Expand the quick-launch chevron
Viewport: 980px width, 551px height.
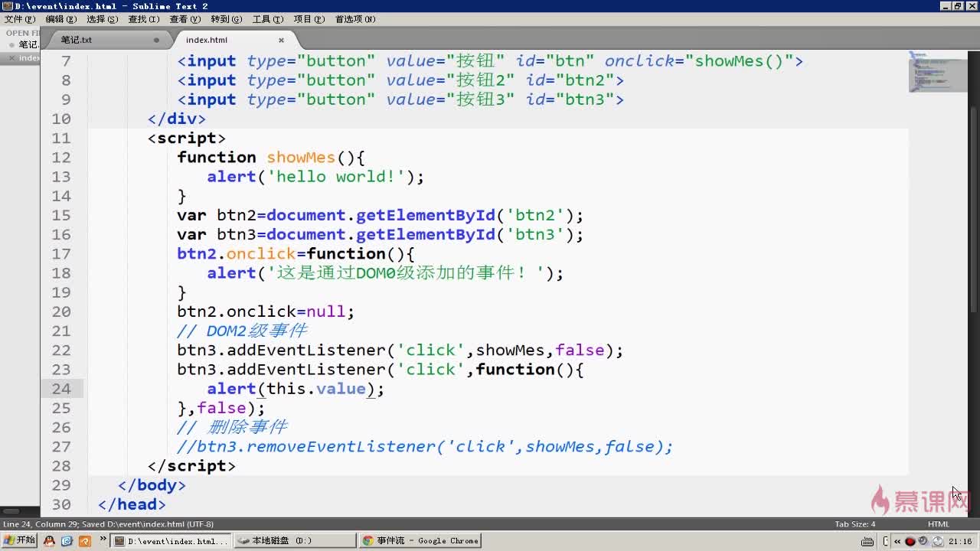pyautogui.click(x=103, y=540)
